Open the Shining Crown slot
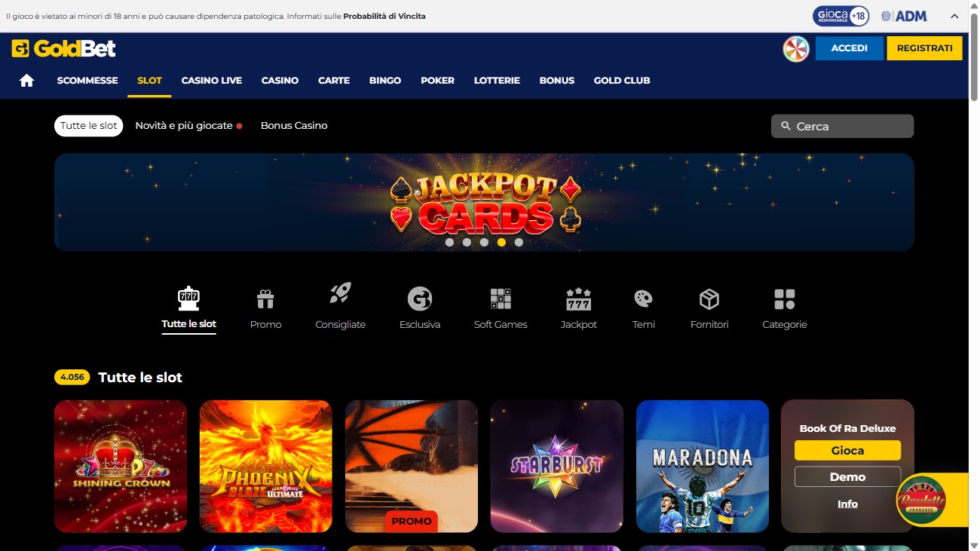 [121, 467]
